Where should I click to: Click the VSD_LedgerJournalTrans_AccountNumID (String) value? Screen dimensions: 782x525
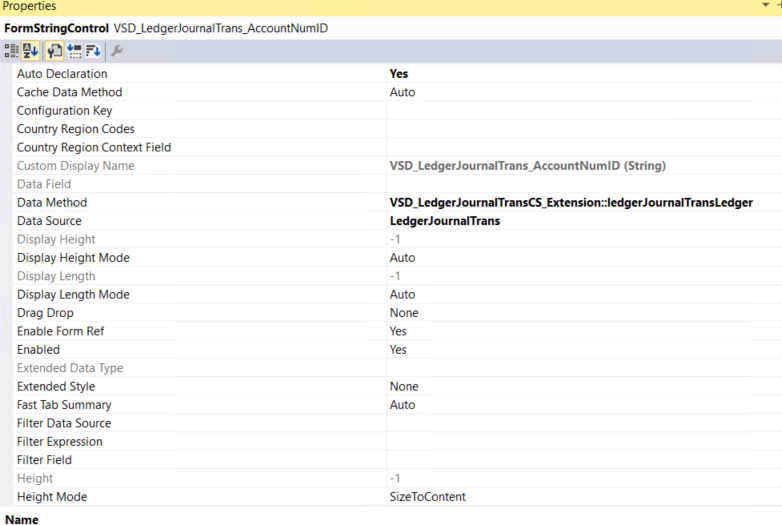coord(528,166)
